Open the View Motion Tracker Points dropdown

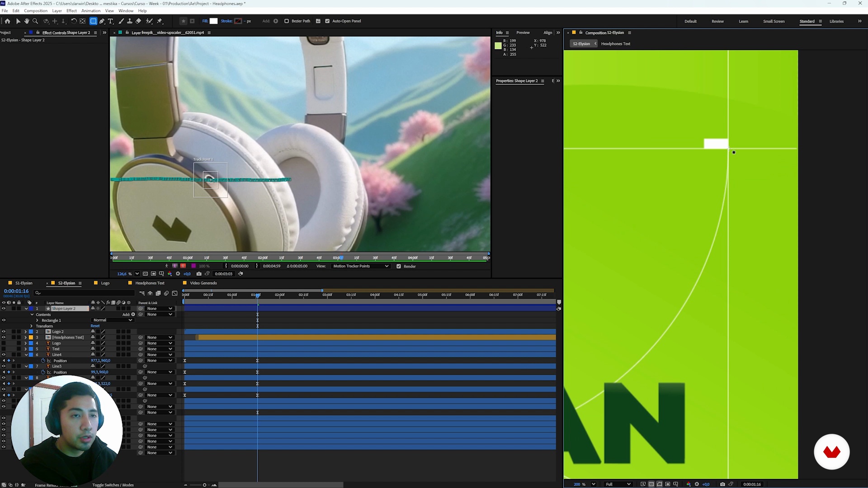[x=360, y=267]
